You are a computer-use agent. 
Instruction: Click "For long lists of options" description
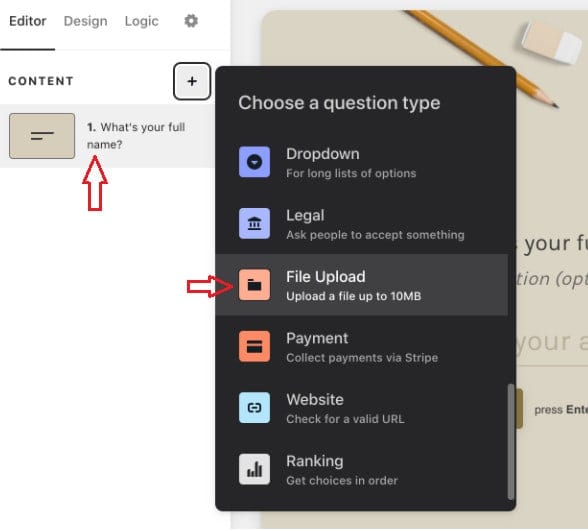tap(351, 173)
